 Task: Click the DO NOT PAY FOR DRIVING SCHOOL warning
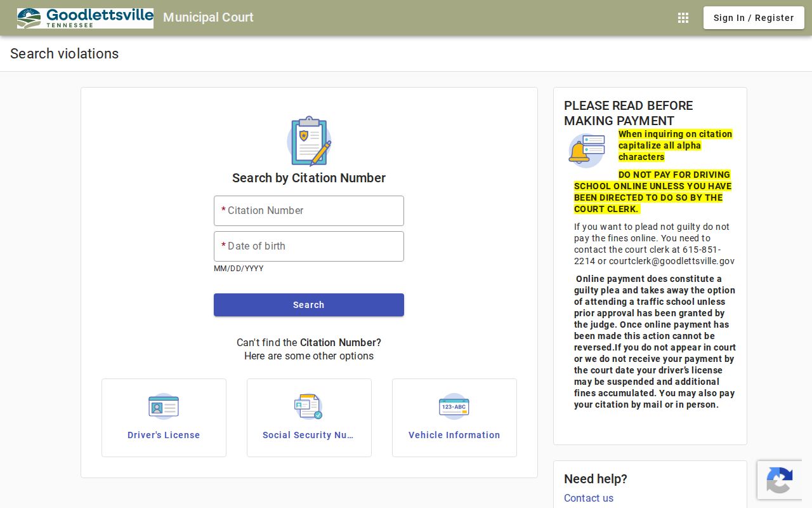[x=653, y=192]
